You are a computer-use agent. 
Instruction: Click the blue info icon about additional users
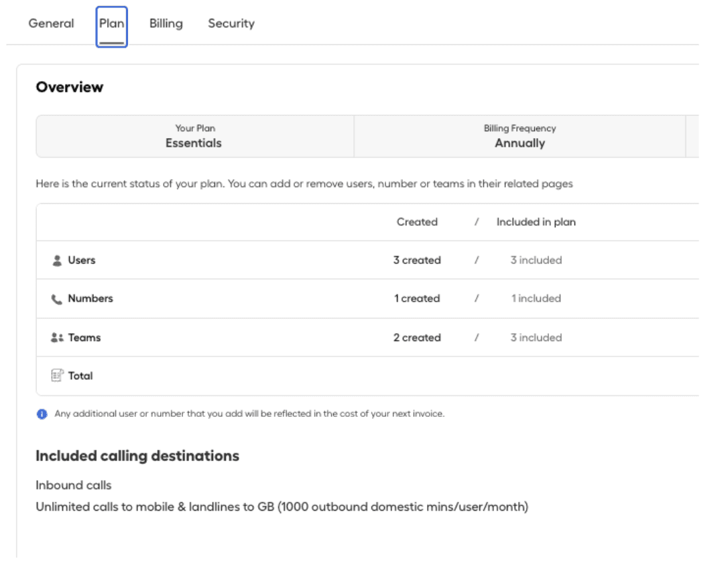point(42,414)
